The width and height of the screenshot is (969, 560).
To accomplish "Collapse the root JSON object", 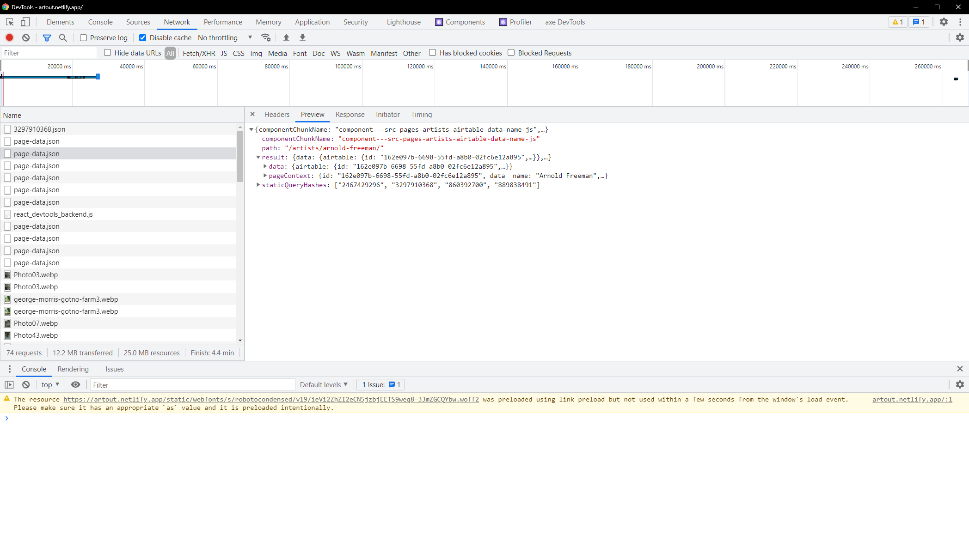I will 251,130.
